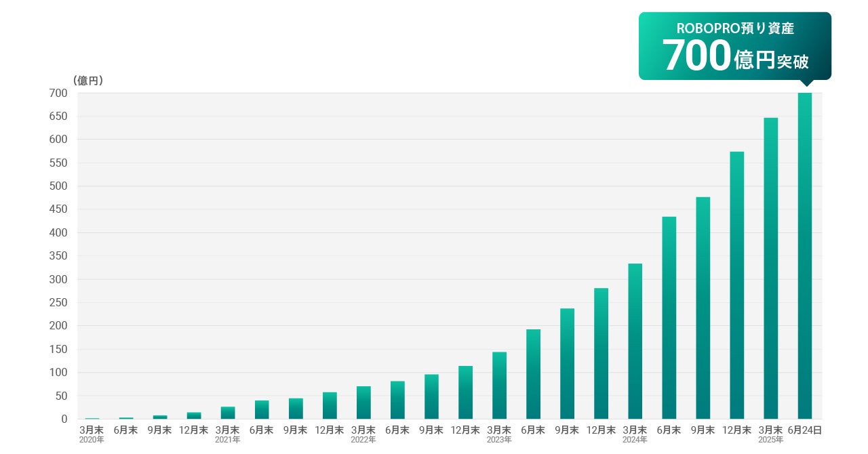Click the 6月24日 bar reaching 700
The height and width of the screenshot is (454, 868).
pyautogui.click(x=804, y=255)
